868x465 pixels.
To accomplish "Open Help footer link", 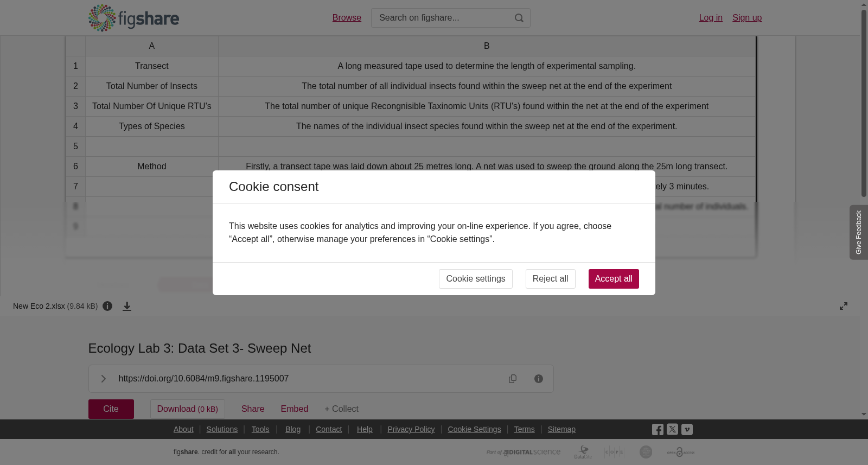I will tap(365, 429).
